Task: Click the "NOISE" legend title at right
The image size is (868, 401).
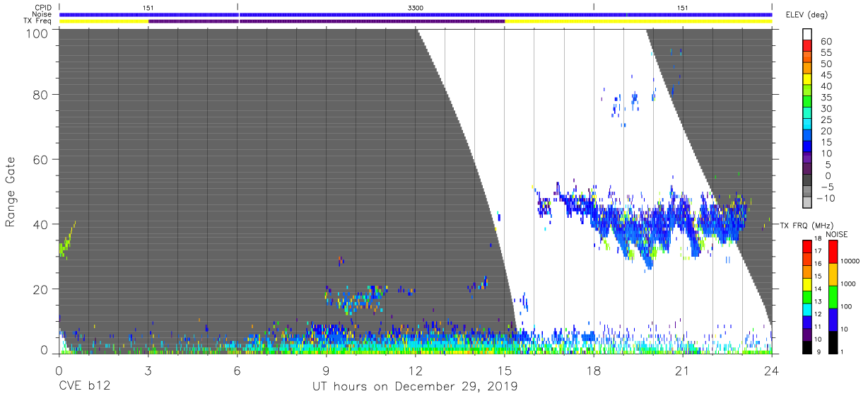Action: (838, 234)
